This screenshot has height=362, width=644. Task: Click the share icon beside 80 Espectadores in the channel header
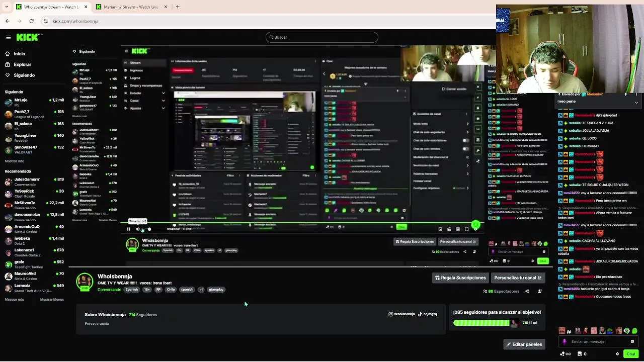pyautogui.click(x=527, y=291)
